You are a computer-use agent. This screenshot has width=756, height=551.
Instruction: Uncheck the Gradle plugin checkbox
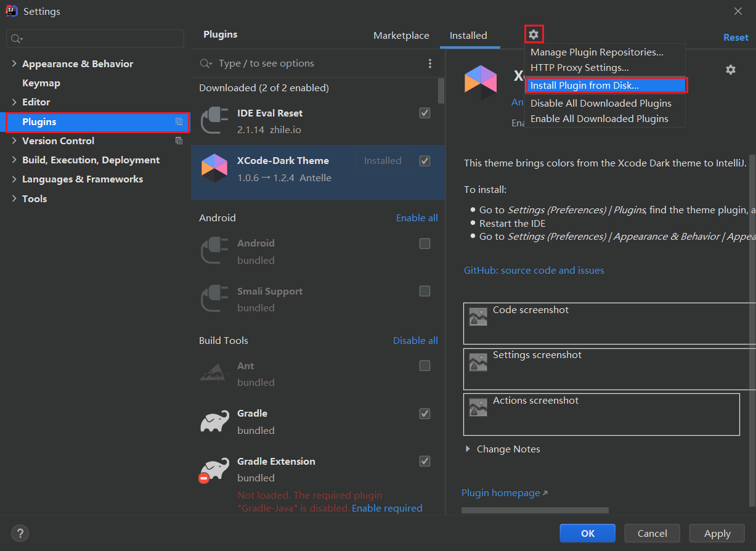(425, 414)
